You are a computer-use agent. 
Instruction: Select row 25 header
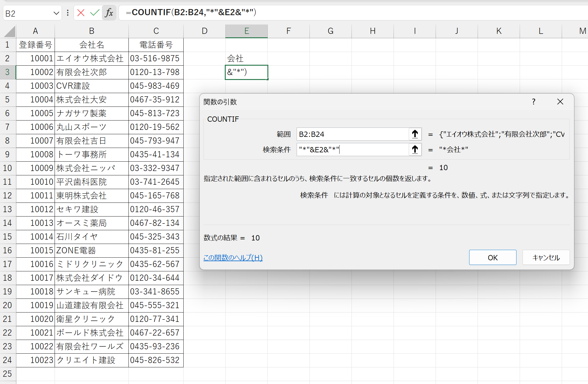(8, 374)
